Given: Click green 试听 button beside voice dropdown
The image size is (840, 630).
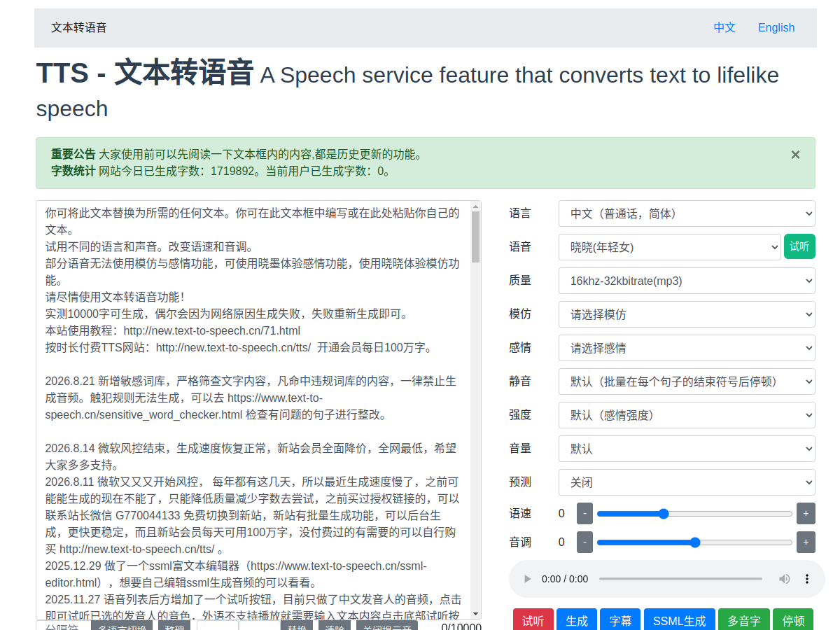Looking at the screenshot, I should tap(799, 246).
